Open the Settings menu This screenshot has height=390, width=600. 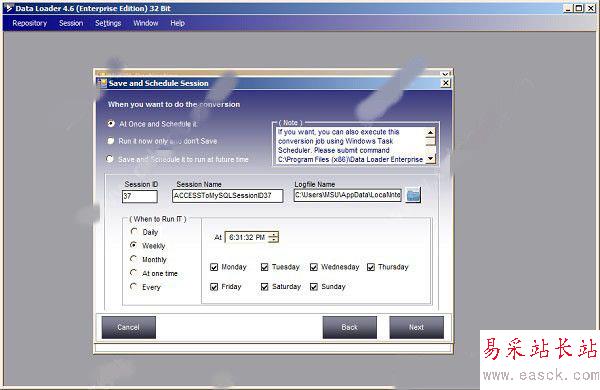click(x=108, y=23)
